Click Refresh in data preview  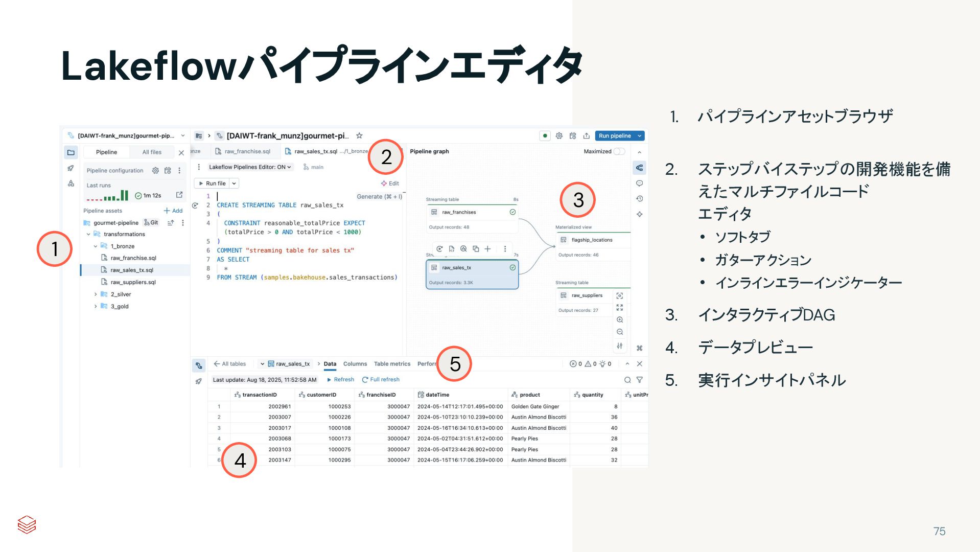340,380
